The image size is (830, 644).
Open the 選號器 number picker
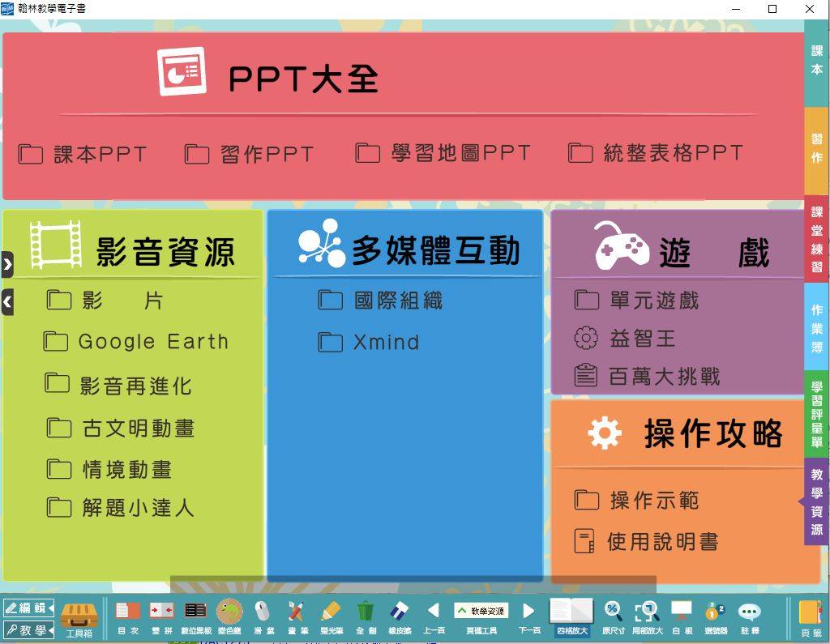click(x=716, y=619)
